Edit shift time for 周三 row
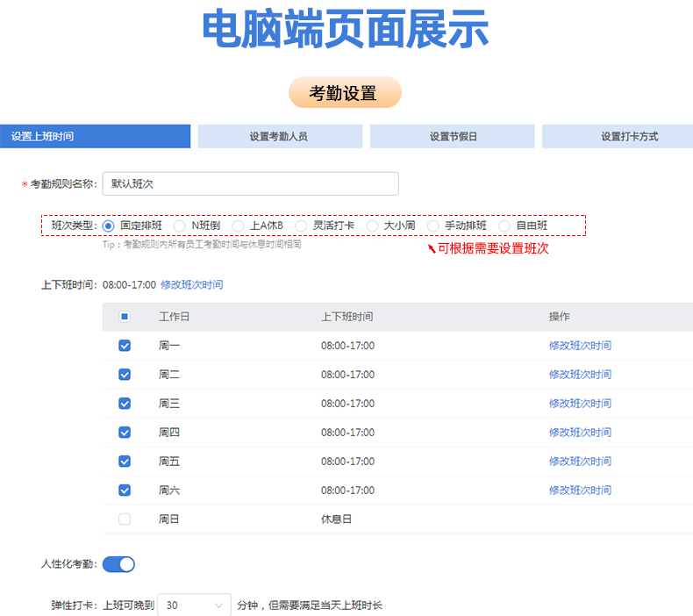Viewport: 693px width, 616px height. pos(581,404)
